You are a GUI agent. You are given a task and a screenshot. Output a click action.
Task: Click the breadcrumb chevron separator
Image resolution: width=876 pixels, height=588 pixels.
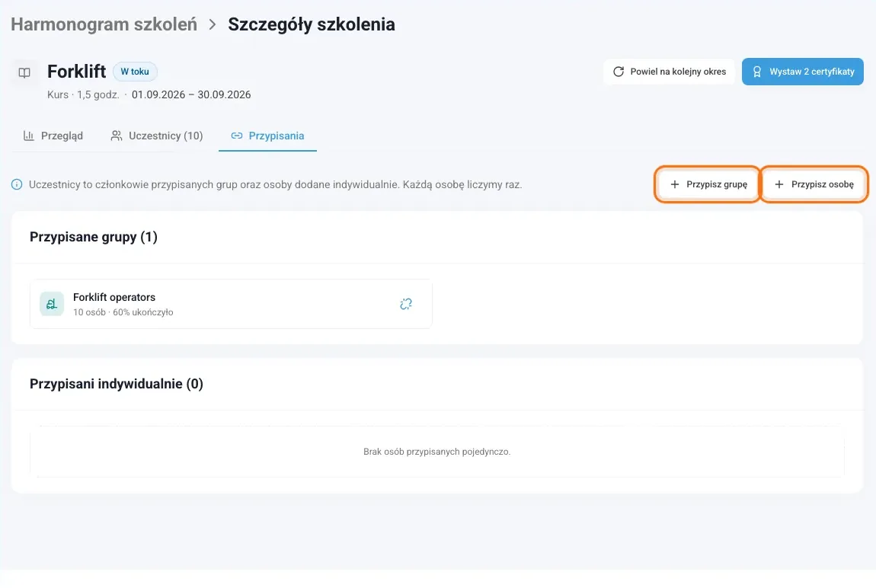point(213,24)
